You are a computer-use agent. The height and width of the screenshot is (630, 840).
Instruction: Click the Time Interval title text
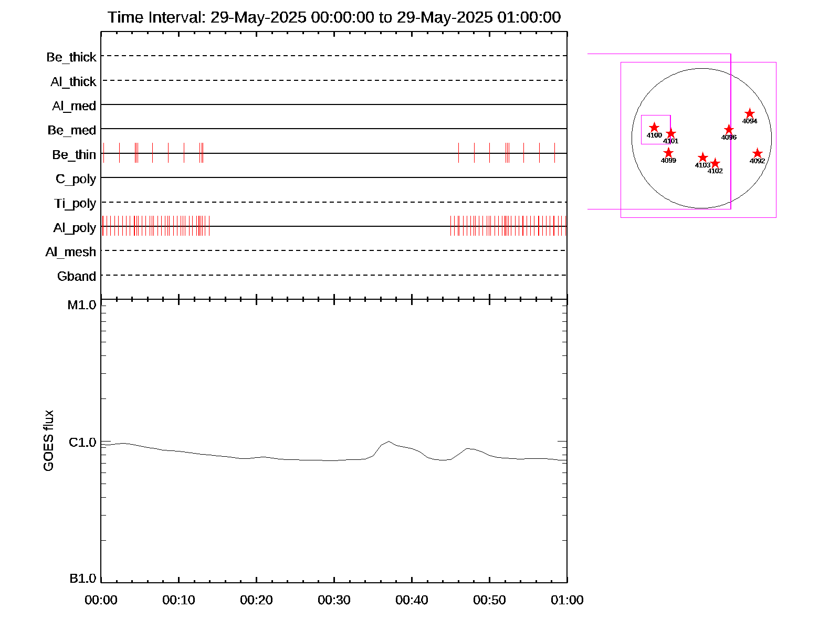pyautogui.click(x=334, y=17)
